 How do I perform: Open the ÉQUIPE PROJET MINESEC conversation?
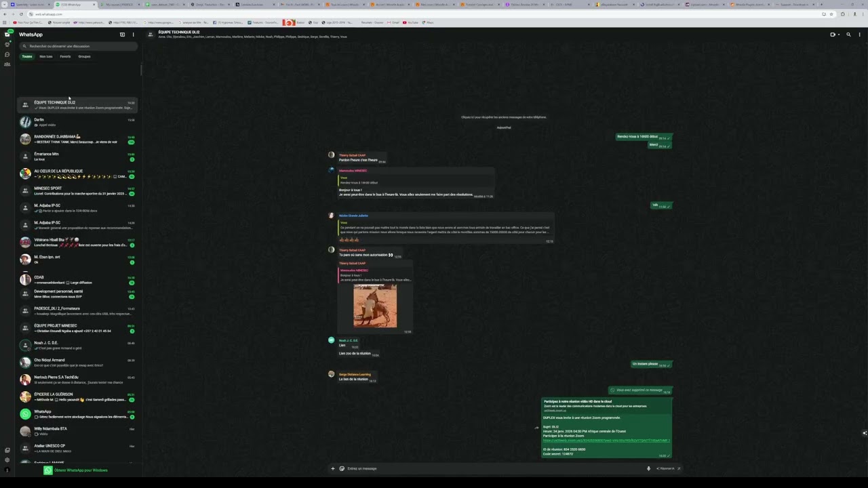pyautogui.click(x=78, y=328)
